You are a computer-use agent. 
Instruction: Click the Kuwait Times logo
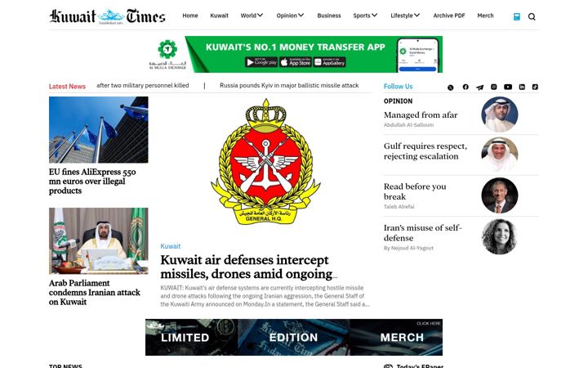tap(107, 16)
